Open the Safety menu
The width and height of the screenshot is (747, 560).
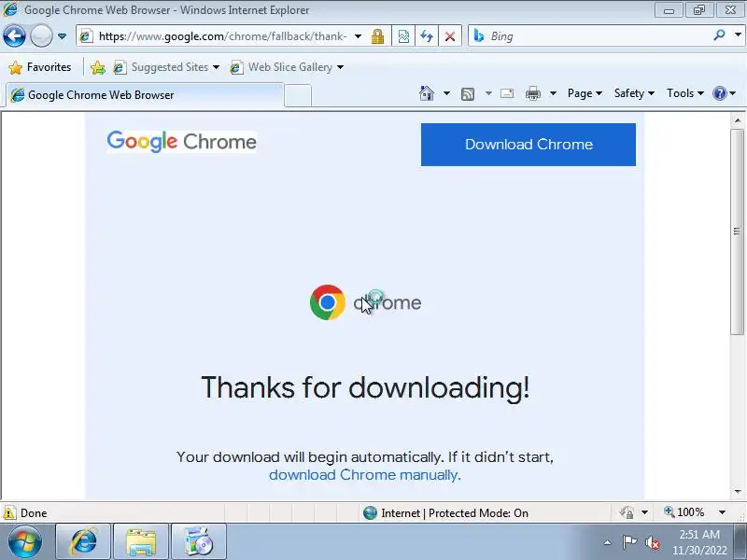pos(634,93)
